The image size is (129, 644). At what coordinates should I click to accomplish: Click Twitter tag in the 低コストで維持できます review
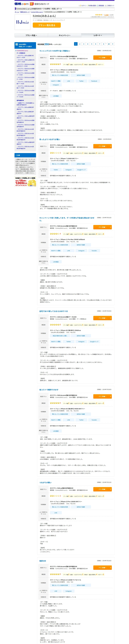coord(81,420)
